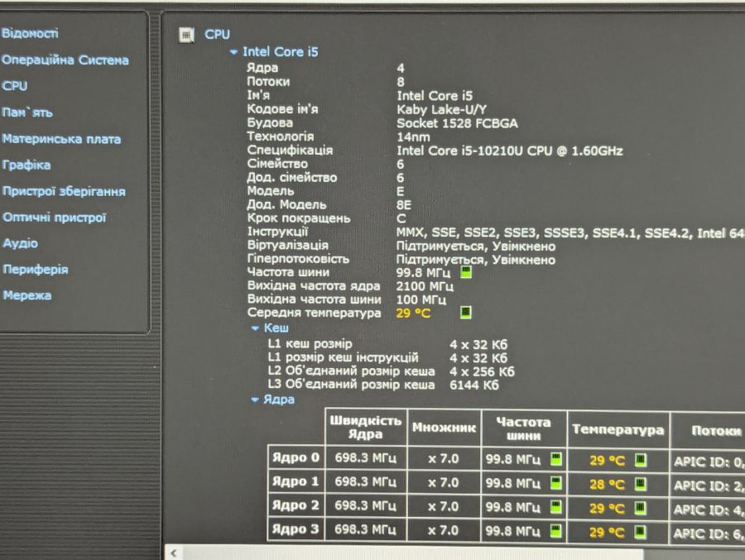This screenshot has height=560, width=745.
Task: Open Оптичні пристрої section
Action: tap(54, 218)
